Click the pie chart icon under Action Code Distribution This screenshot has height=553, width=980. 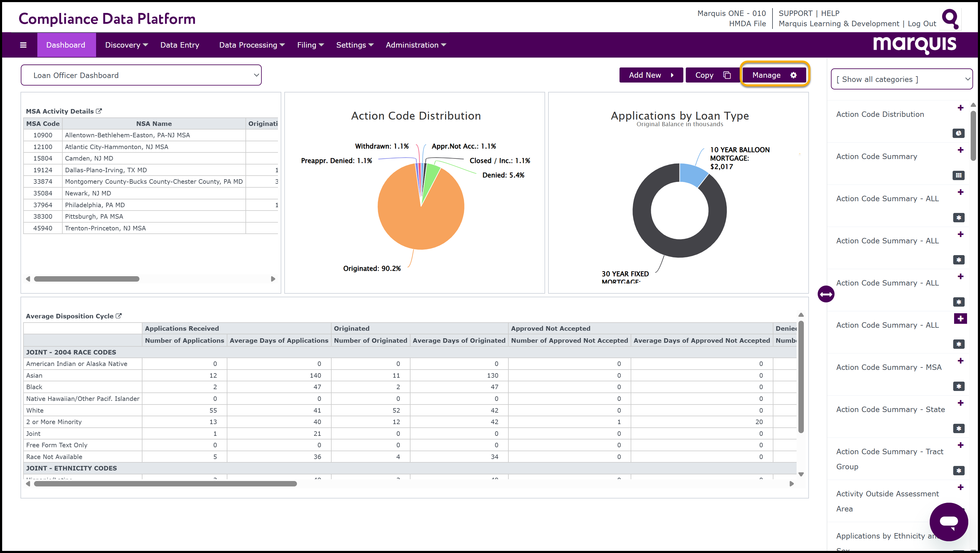[x=958, y=133]
